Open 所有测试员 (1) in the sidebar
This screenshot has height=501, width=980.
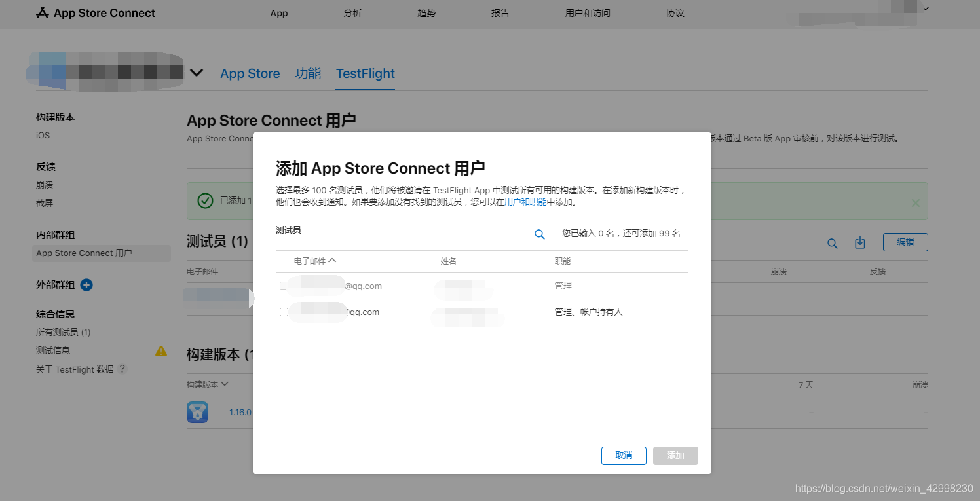coord(63,333)
